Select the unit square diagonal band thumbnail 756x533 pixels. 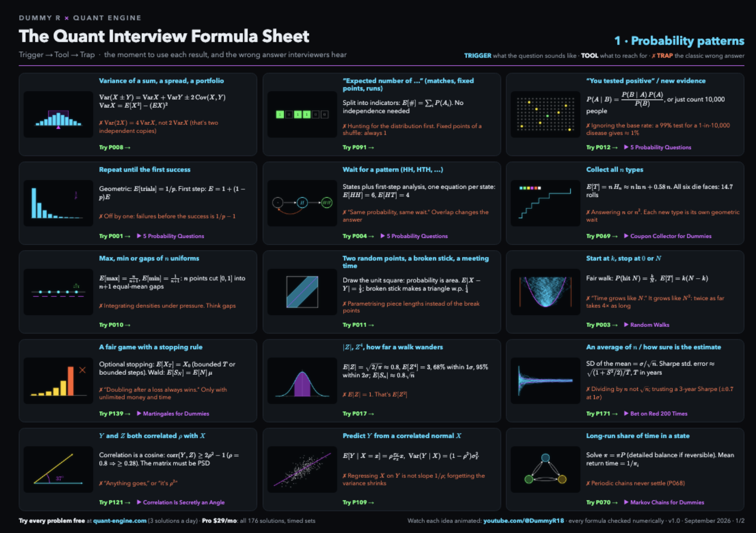click(x=302, y=292)
